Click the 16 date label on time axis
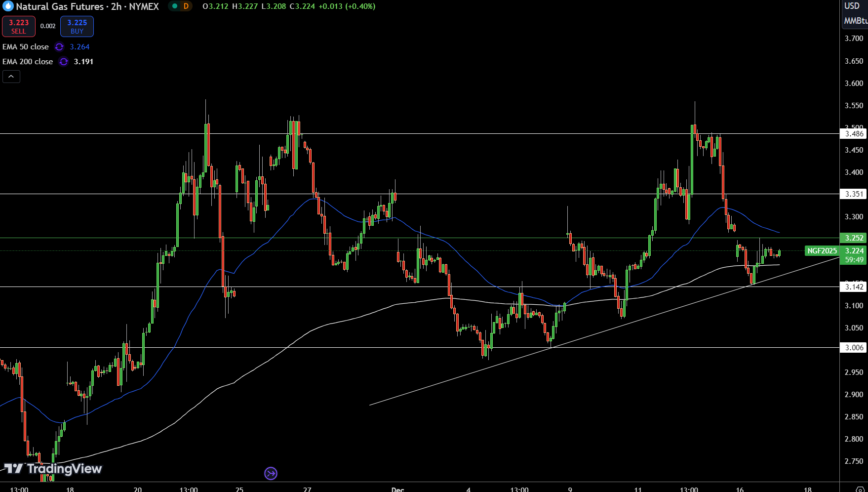Image resolution: width=868 pixels, height=492 pixels. pos(740,490)
